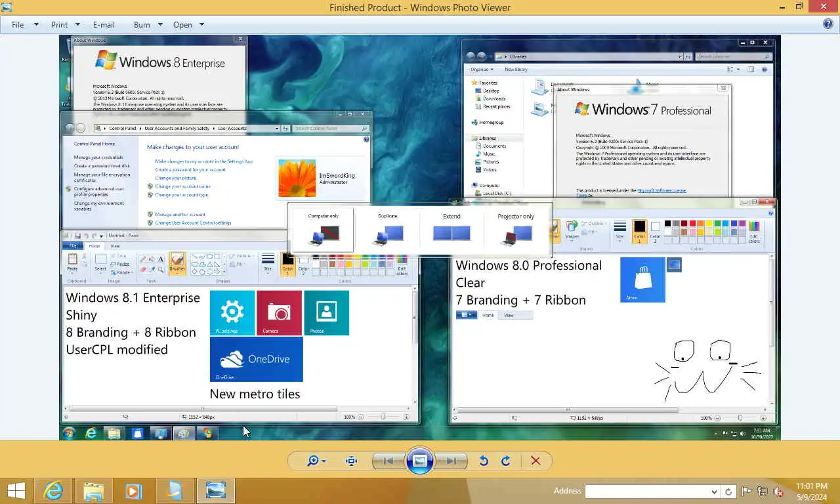Open the Action Center flag tray icon
This screenshot has width=840, height=504.
click(x=747, y=492)
